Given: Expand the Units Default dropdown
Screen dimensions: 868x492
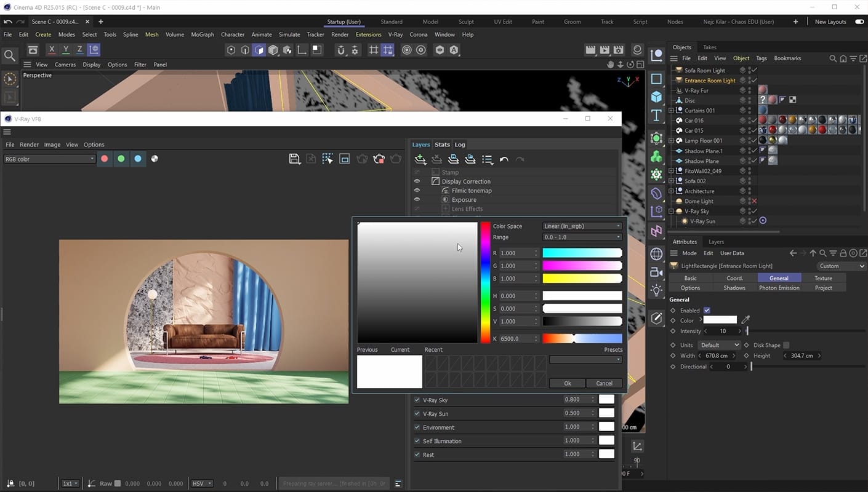Looking at the screenshot, I should pyautogui.click(x=719, y=345).
